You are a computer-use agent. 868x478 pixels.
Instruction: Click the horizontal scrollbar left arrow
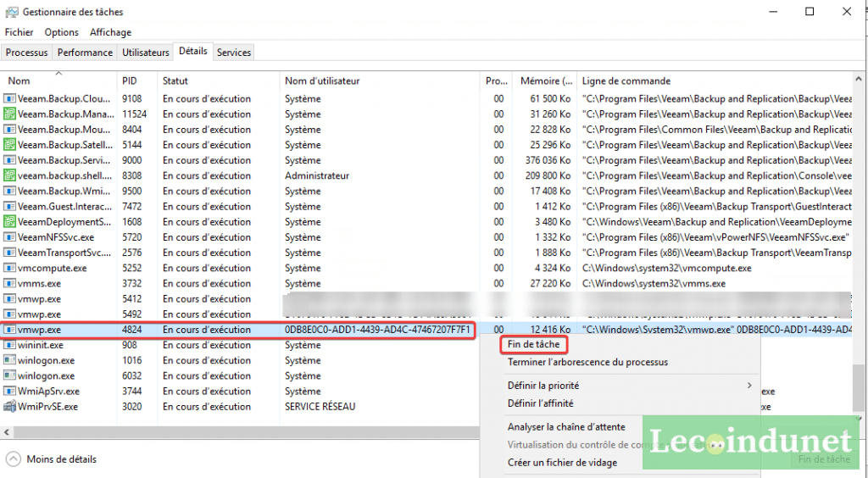click(x=7, y=432)
